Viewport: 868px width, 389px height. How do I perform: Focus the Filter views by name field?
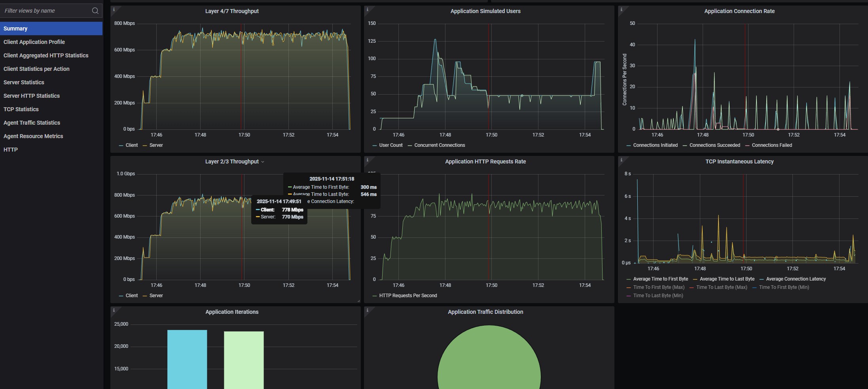click(x=45, y=11)
